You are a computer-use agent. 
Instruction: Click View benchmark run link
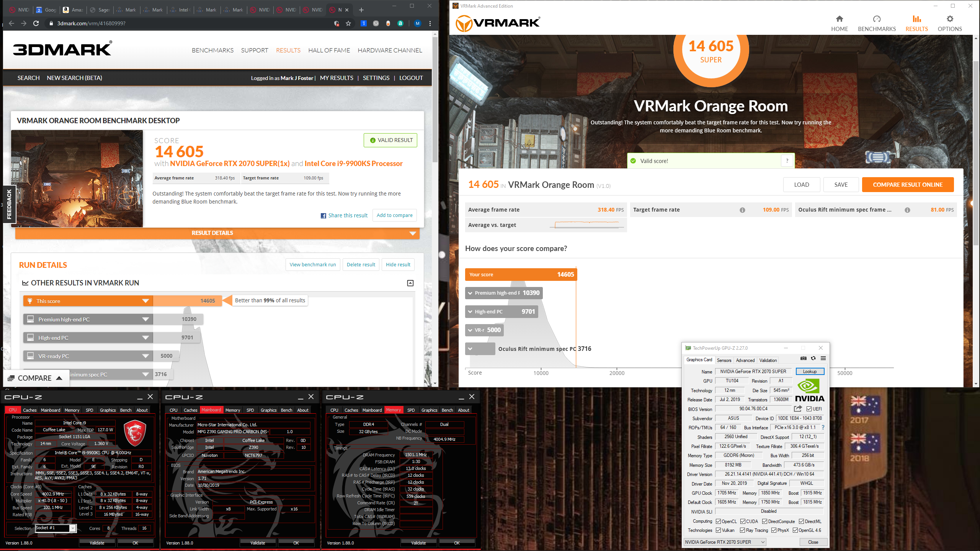313,265
